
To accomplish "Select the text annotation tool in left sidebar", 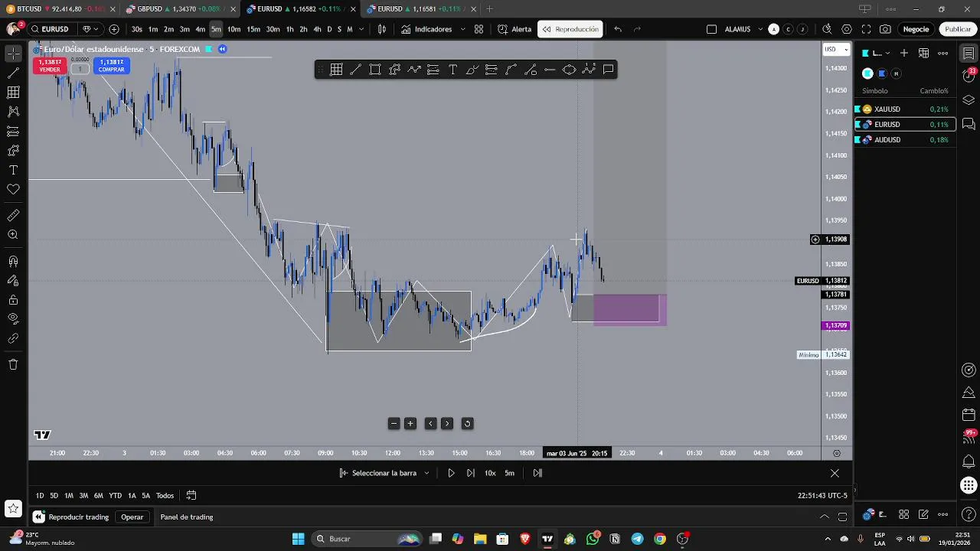I will (13, 170).
